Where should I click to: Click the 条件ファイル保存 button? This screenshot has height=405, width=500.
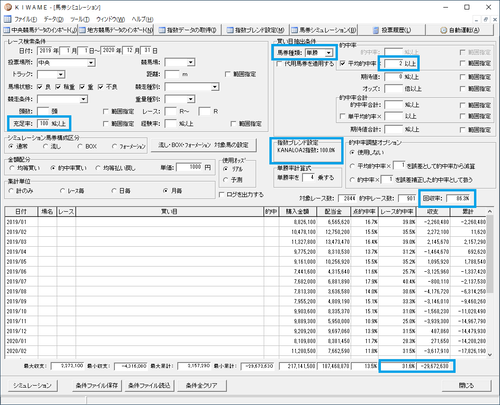click(97, 386)
